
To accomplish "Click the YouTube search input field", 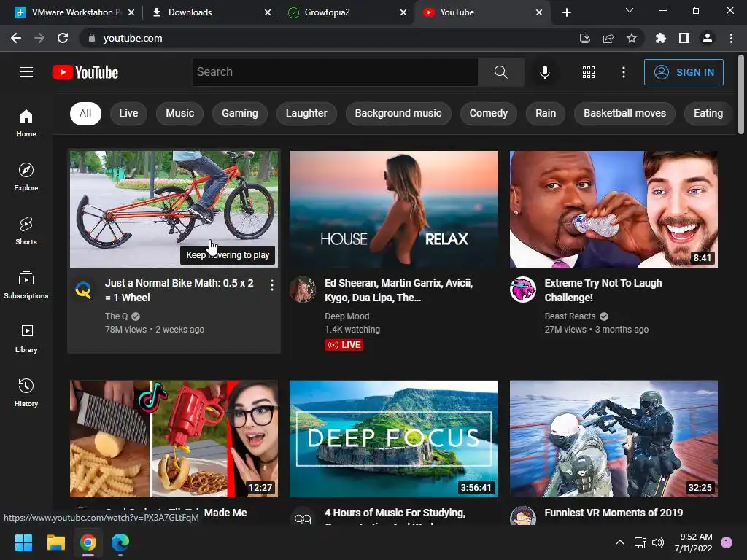I will (x=336, y=72).
